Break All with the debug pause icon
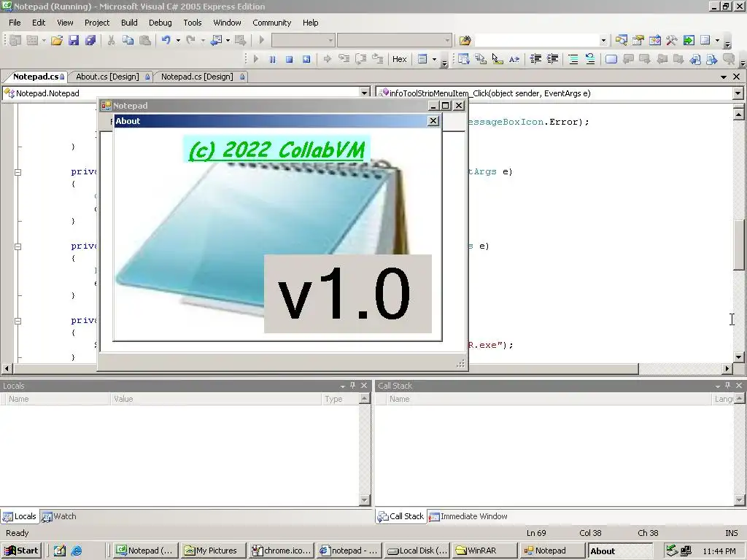This screenshot has height=560, width=747. 273,59
